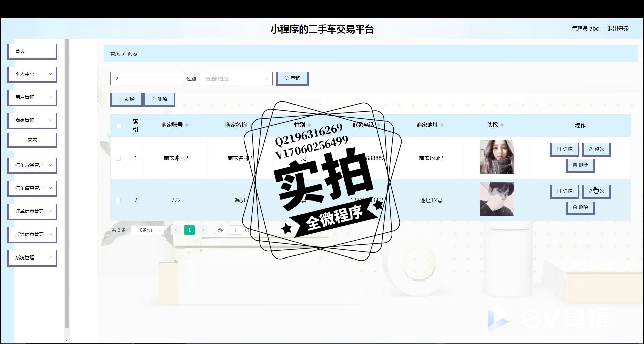Expand the 个人中心 menu

pos(32,74)
